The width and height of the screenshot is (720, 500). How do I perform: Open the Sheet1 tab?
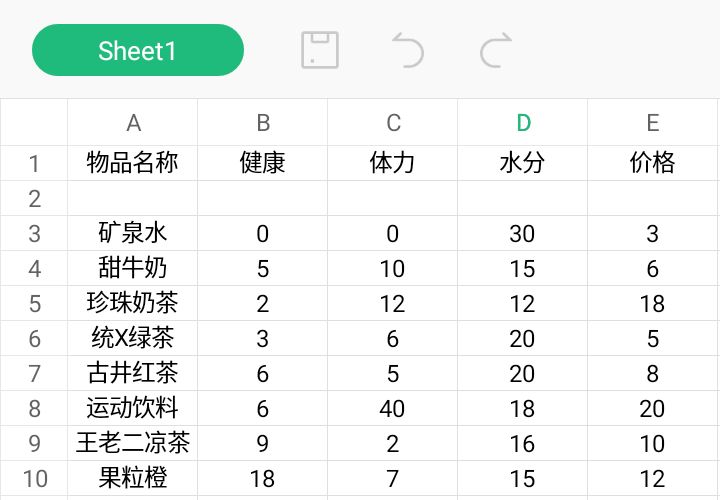click(x=138, y=51)
